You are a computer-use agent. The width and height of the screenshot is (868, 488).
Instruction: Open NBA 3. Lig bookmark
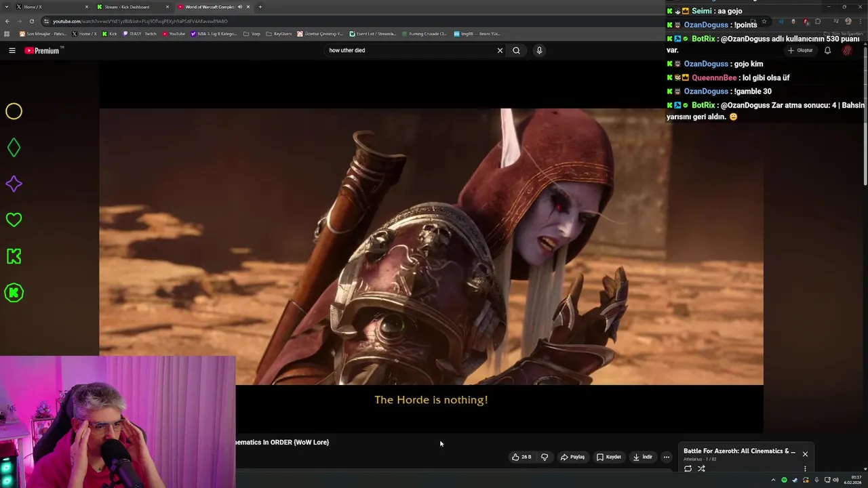(x=214, y=33)
